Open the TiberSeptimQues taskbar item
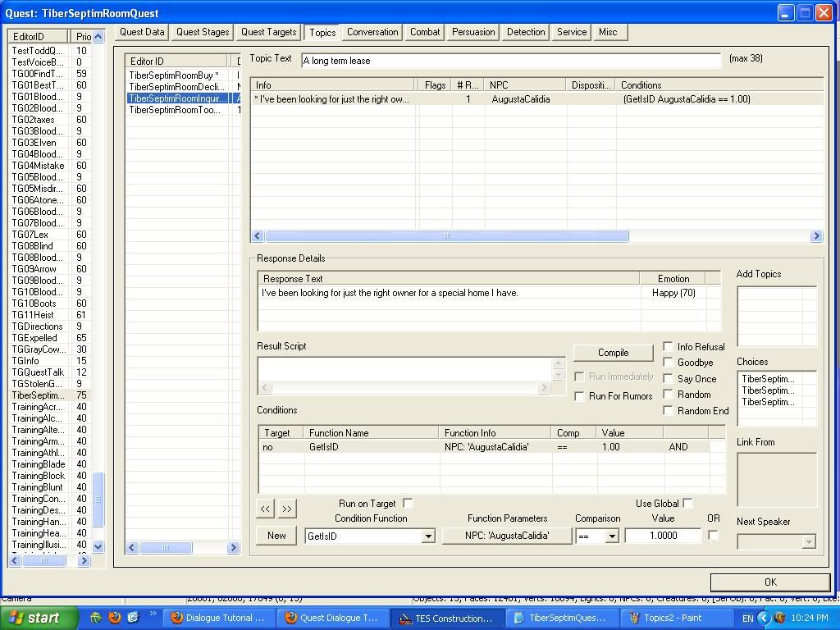Viewport: 840px width, 630px height. (x=561, y=619)
